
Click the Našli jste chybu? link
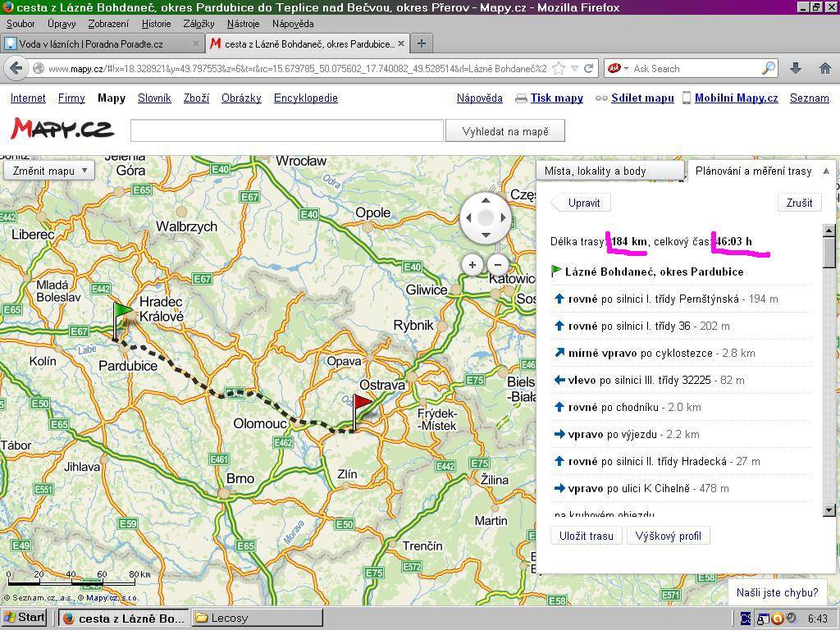778,592
